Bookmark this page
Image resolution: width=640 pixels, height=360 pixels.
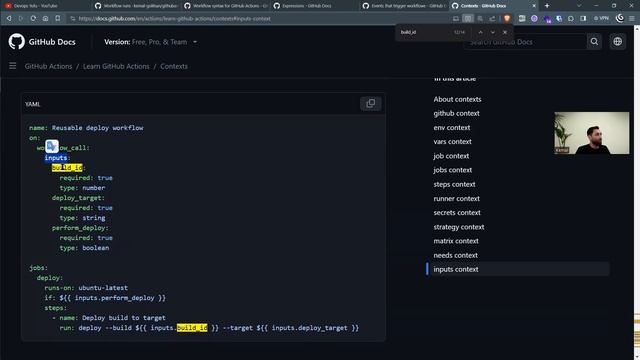[x=58, y=18]
